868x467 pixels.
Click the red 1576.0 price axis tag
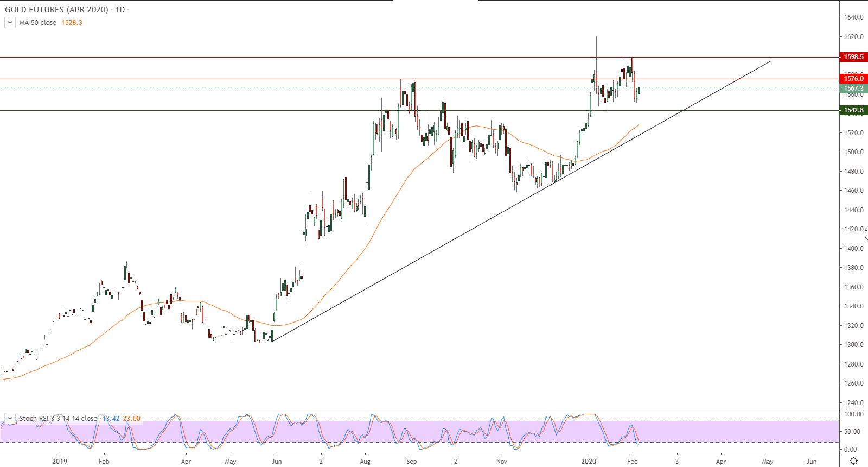click(854, 79)
